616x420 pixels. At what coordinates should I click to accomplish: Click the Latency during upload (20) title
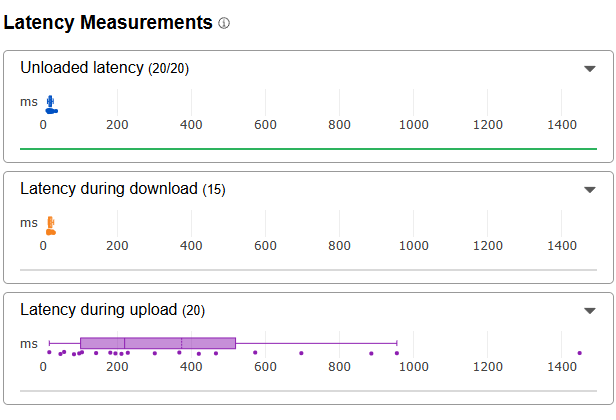[x=112, y=310]
